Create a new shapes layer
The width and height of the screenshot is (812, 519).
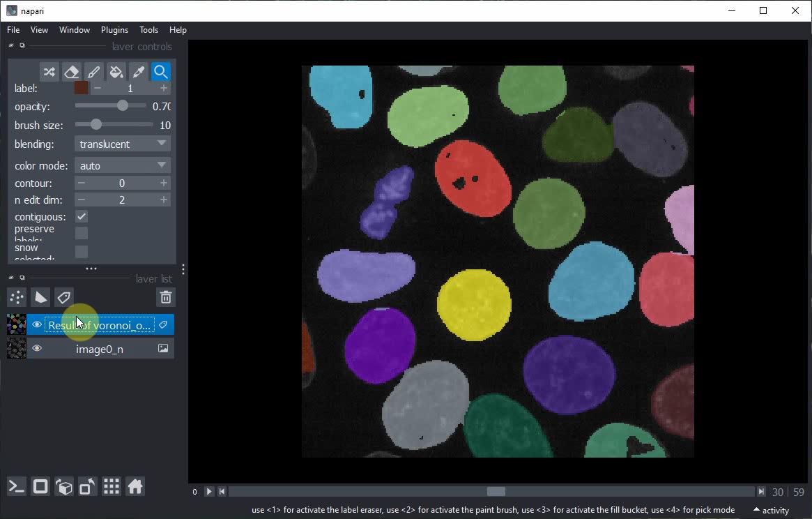click(x=40, y=298)
